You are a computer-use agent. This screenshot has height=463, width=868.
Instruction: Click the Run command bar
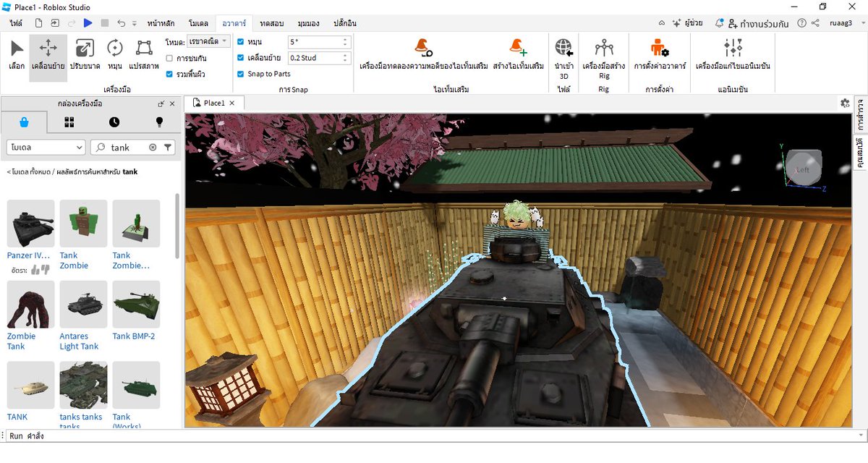(434, 436)
